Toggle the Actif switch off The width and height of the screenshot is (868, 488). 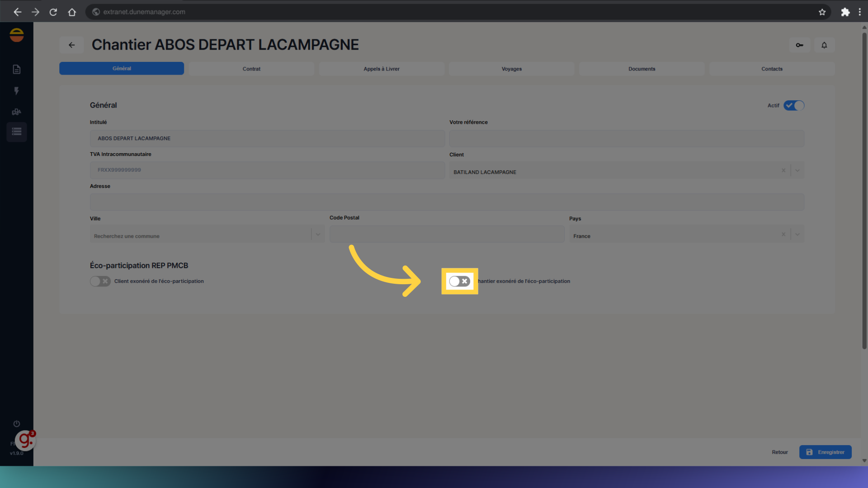pyautogui.click(x=794, y=105)
